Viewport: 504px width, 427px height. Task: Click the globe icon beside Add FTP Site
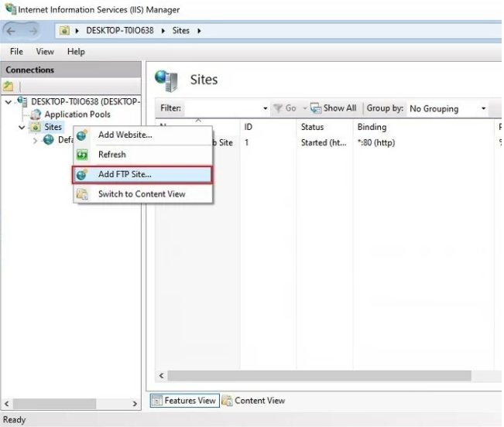[82, 175]
